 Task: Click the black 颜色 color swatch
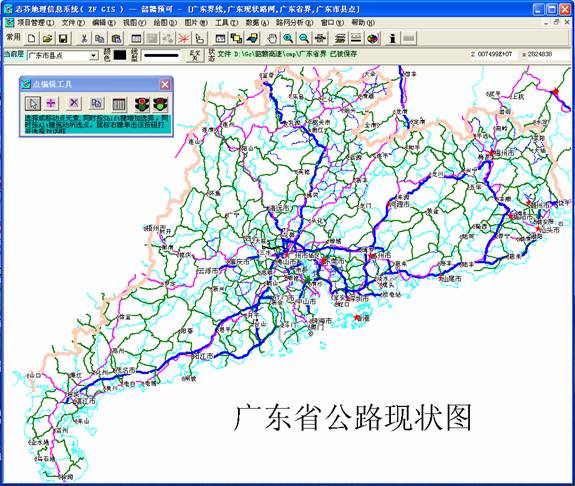[120, 55]
